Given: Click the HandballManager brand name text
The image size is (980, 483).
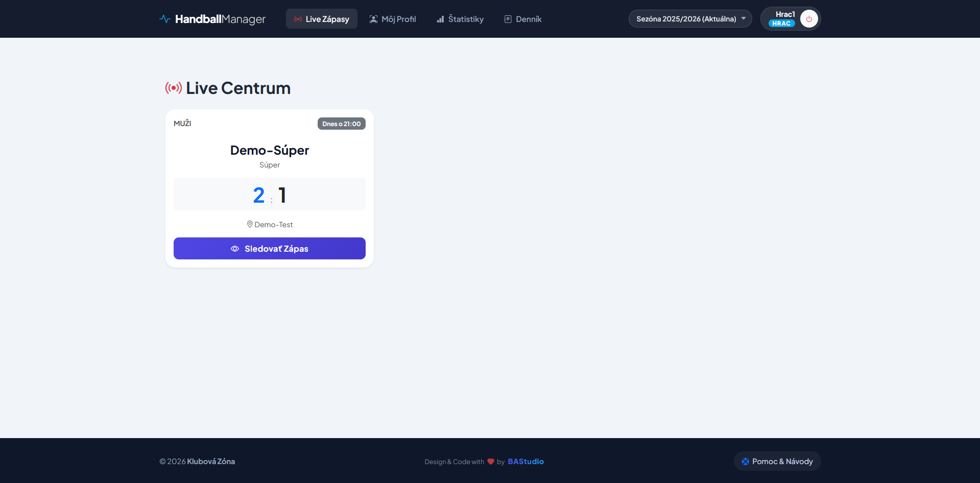Looking at the screenshot, I should point(220,19).
